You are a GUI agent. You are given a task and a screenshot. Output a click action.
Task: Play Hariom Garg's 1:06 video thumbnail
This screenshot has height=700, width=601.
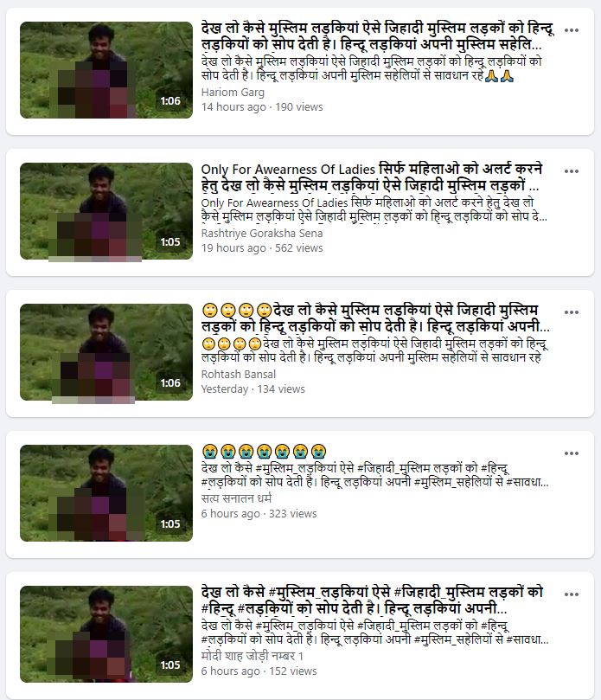point(106,70)
